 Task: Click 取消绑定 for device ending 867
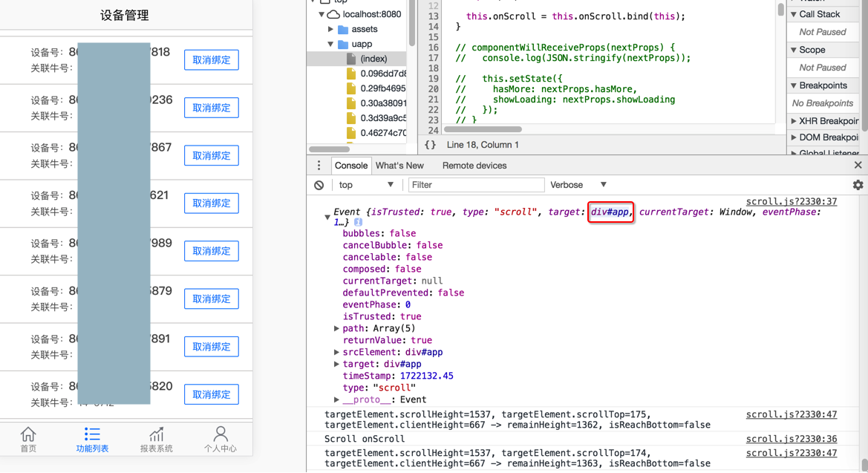click(x=212, y=156)
